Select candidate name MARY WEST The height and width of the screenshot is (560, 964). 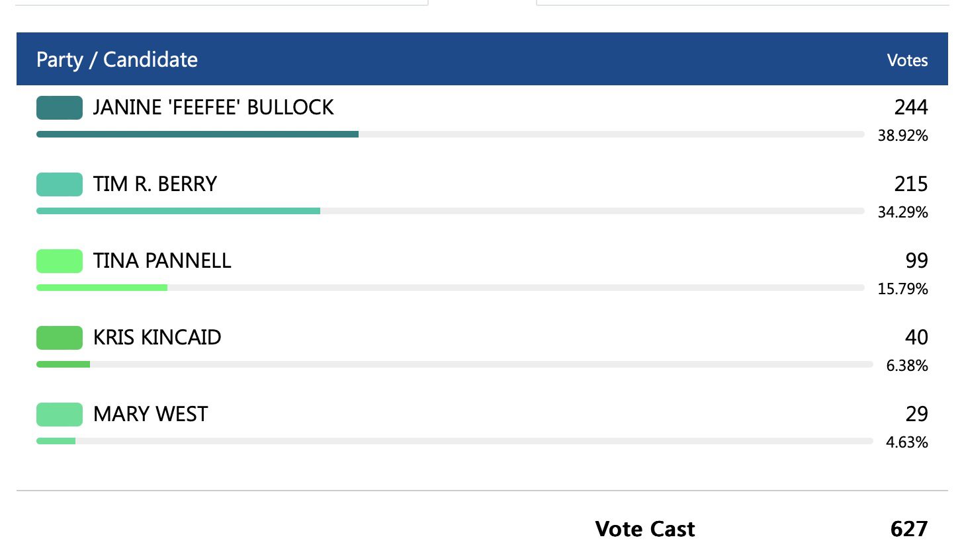click(150, 415)
